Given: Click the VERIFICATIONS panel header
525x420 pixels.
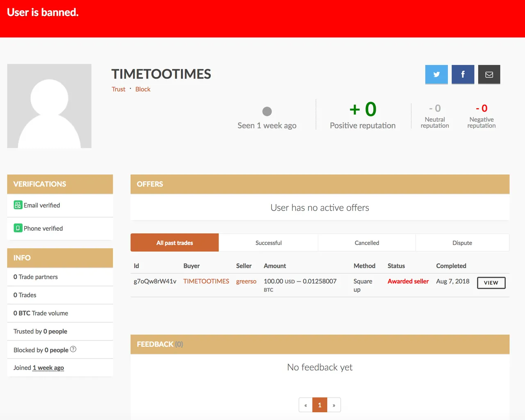Looking at the screenshot, I should pyautogui.click(x=60, y=184).
